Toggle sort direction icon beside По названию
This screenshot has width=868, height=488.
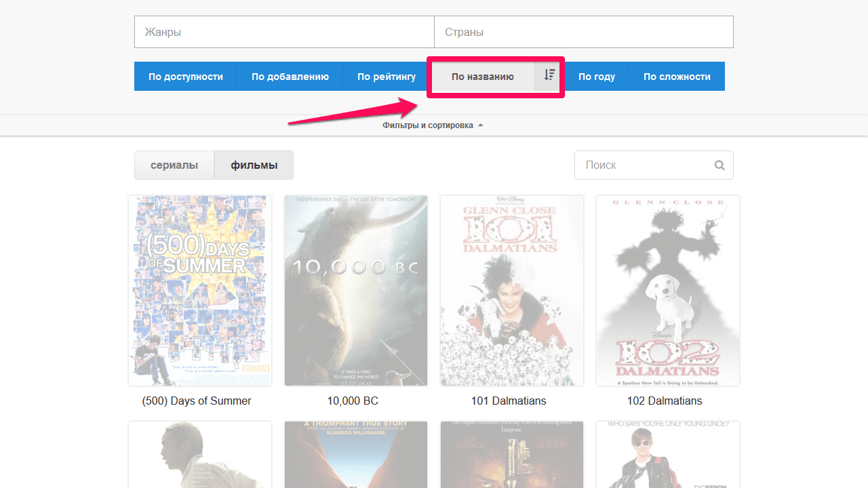[x=549, y=77]
